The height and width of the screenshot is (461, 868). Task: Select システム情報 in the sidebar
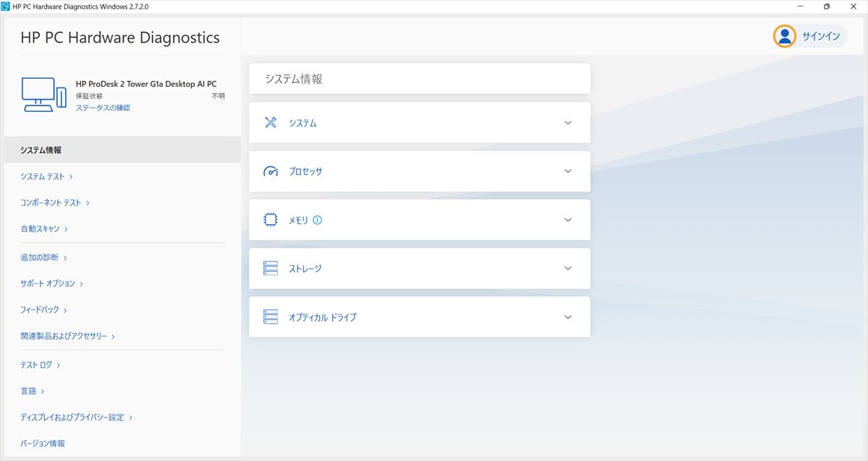tap(122, 150)
